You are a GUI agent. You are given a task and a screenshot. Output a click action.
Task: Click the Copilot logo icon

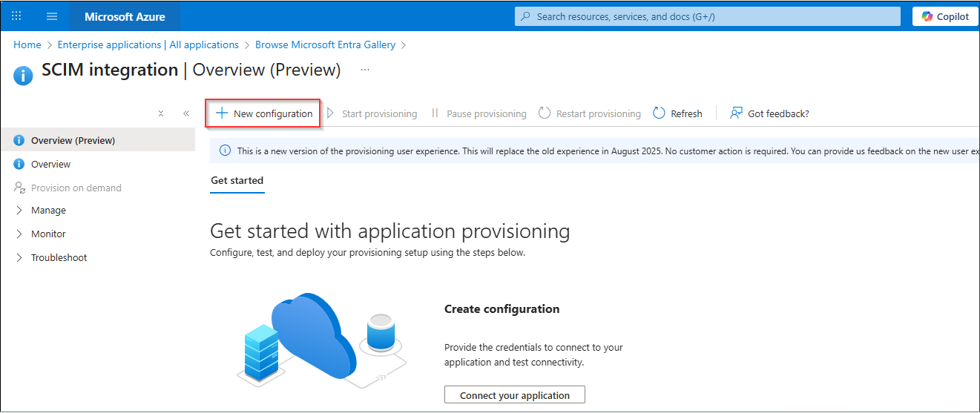click(927, 16)
